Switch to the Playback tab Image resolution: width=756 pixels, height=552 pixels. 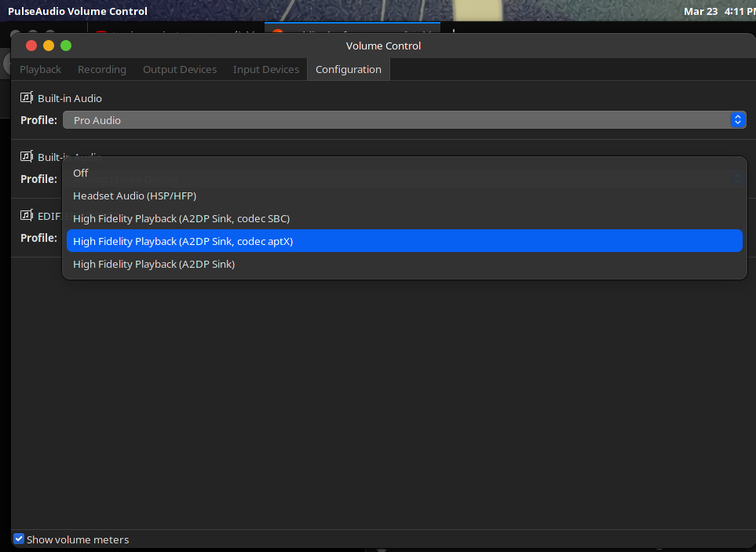click(41, 69)
